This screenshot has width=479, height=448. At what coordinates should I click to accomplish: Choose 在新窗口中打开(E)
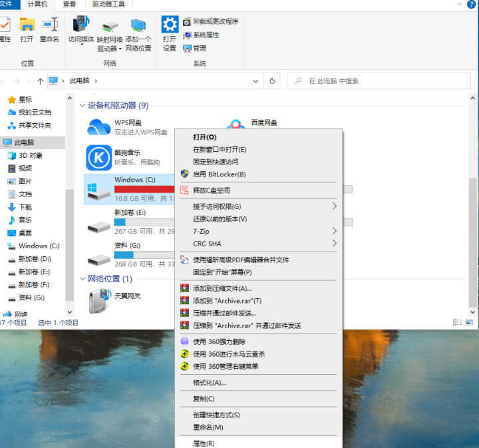(x=259, y=150)
